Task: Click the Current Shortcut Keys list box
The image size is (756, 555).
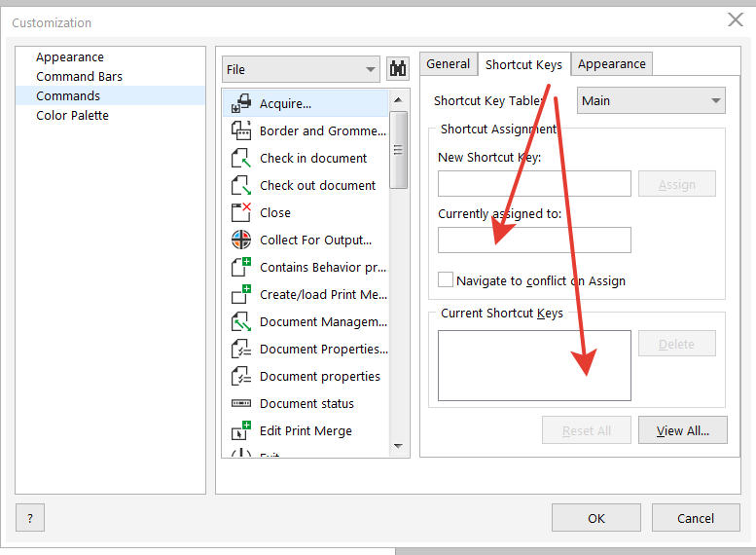Action: click(534, 365)
